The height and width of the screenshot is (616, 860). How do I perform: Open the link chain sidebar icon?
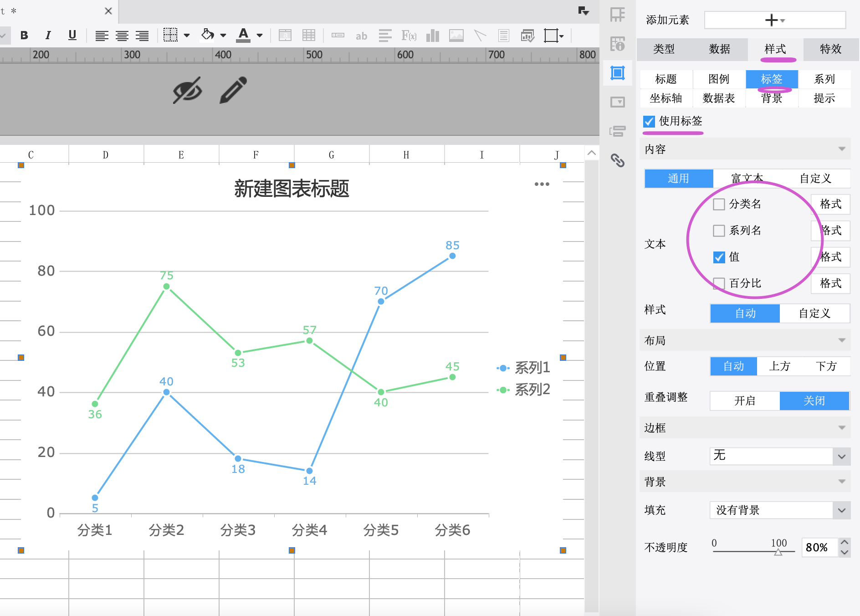tap(618, 160)
